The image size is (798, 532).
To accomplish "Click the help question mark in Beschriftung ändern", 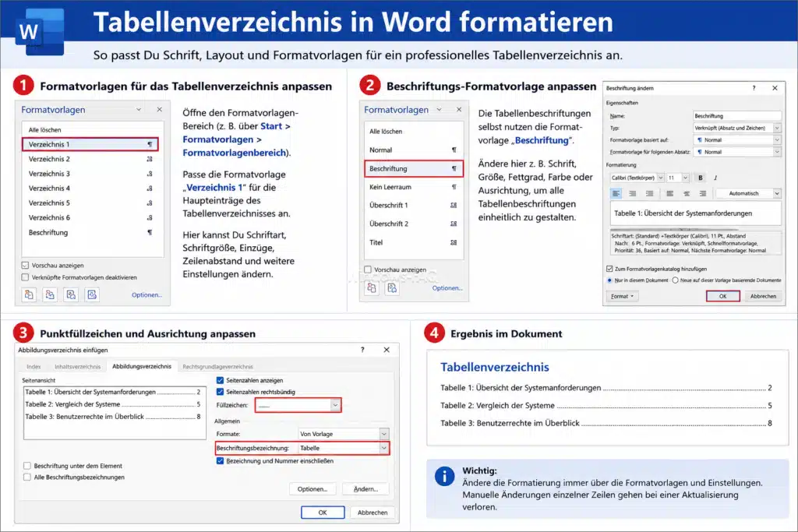I will [754, 88].
